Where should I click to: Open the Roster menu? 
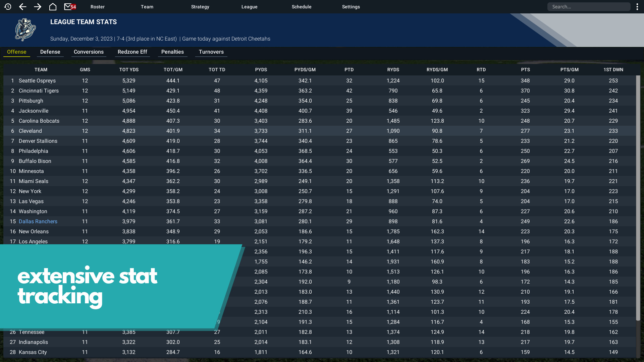point(98,7)
